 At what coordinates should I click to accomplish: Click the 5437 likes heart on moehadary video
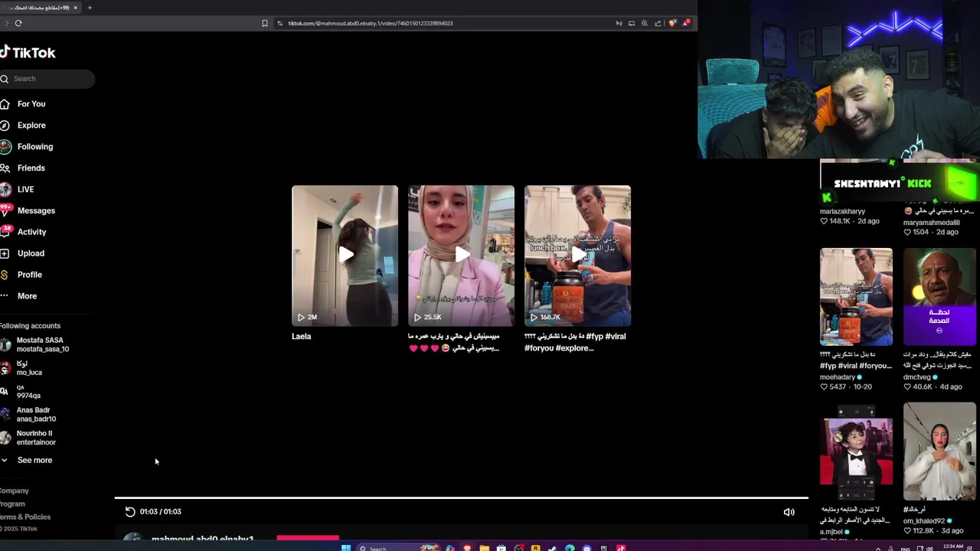click(824, 386)
